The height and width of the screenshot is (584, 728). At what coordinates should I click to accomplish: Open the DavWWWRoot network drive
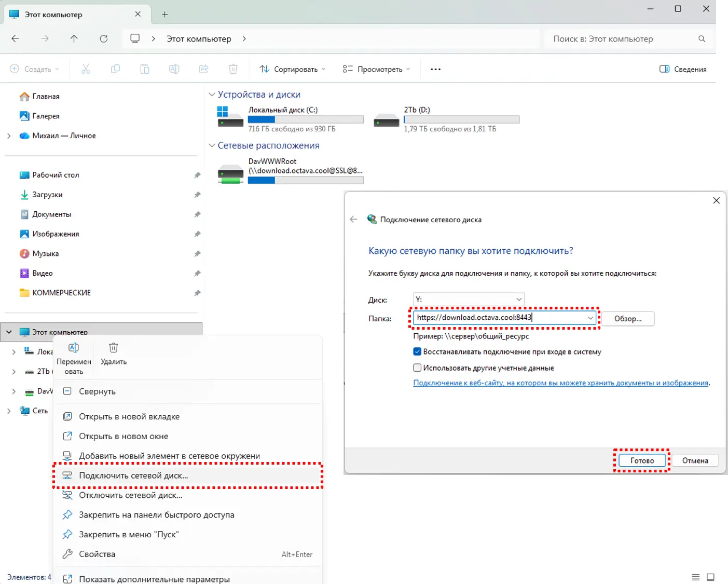tap(230, 173)
